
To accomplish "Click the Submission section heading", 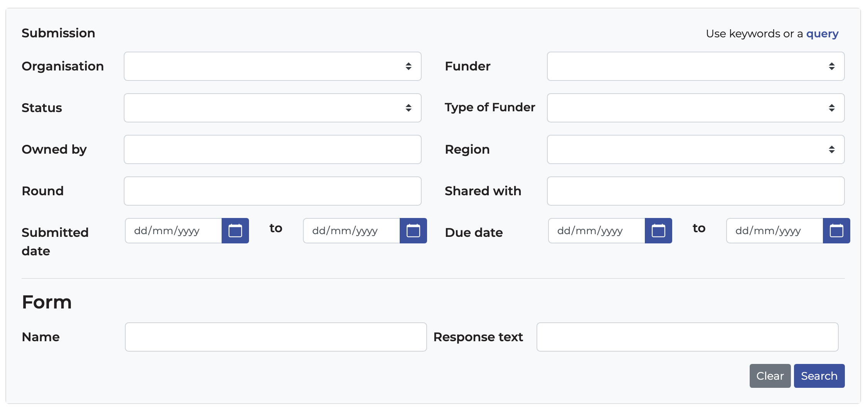I will coord(59,33).
